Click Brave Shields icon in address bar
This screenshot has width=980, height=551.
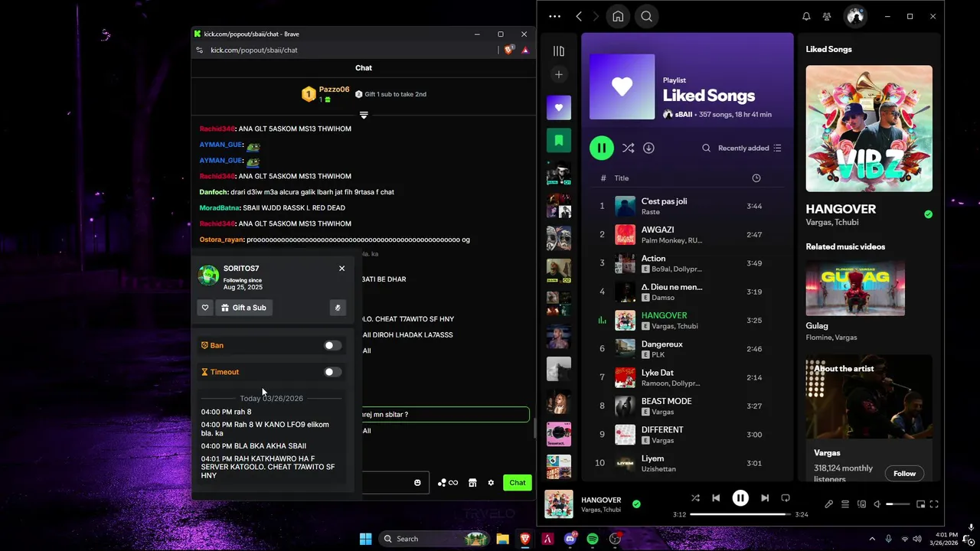(509, 50)
